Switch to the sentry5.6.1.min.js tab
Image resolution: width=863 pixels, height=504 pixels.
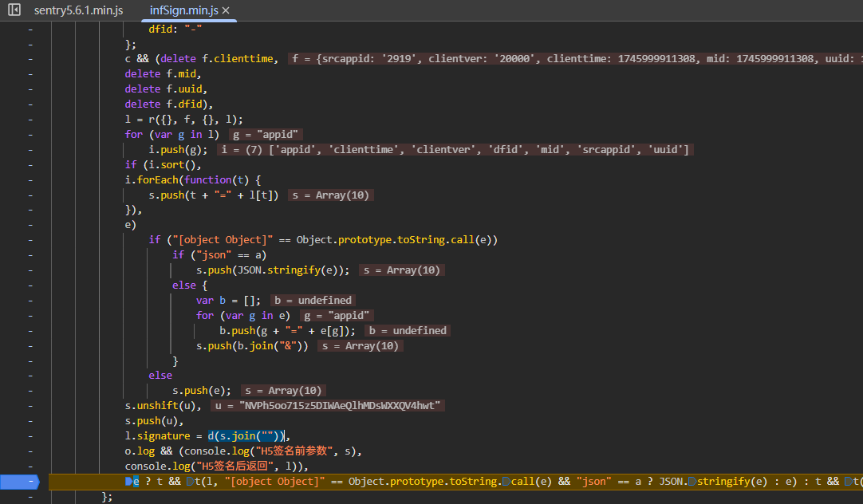[x=78, y=10]
